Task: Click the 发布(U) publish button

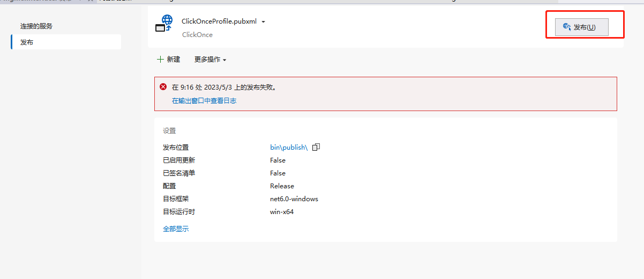Action: pyautogui.click(x=581, y=27)
